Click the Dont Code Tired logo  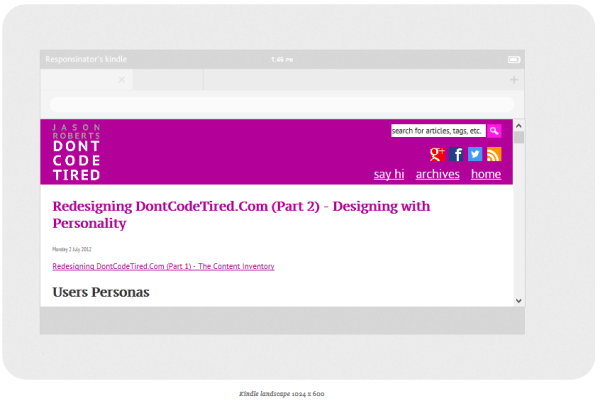(x=76, y=152)
